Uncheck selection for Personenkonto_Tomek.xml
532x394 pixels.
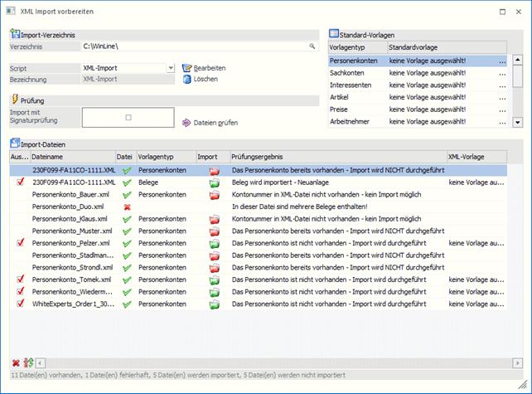(x=20, y=280)
